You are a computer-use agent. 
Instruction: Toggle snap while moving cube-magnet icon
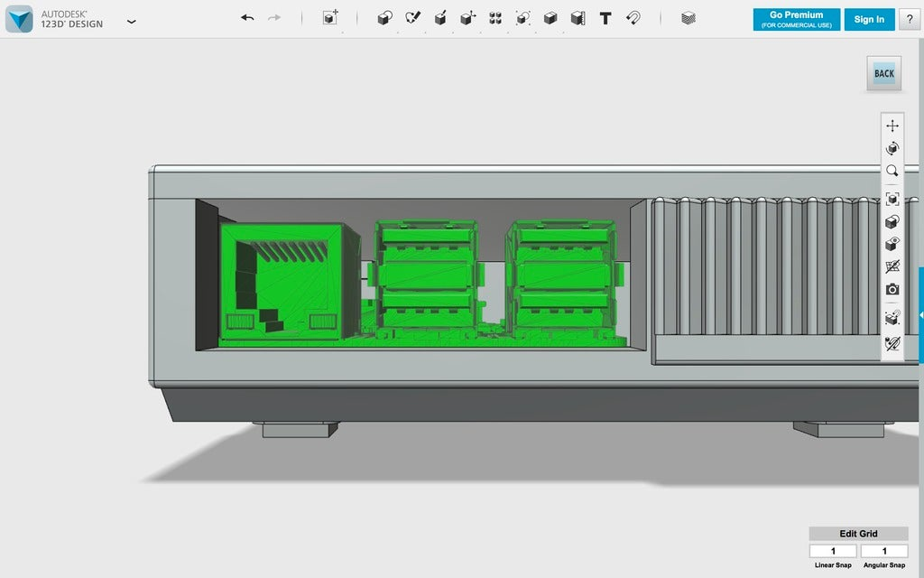pyautogui.click(x=892, y=318)
